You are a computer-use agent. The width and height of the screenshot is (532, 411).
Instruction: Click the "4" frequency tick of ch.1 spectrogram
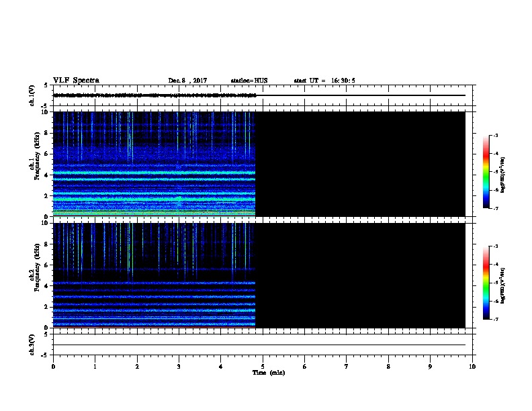tap(46, 175)
